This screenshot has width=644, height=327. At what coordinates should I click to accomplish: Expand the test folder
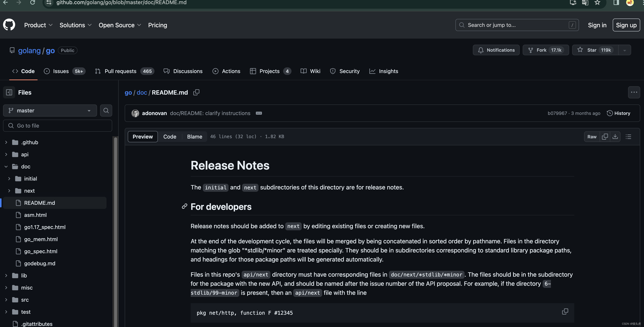[6, 312]
